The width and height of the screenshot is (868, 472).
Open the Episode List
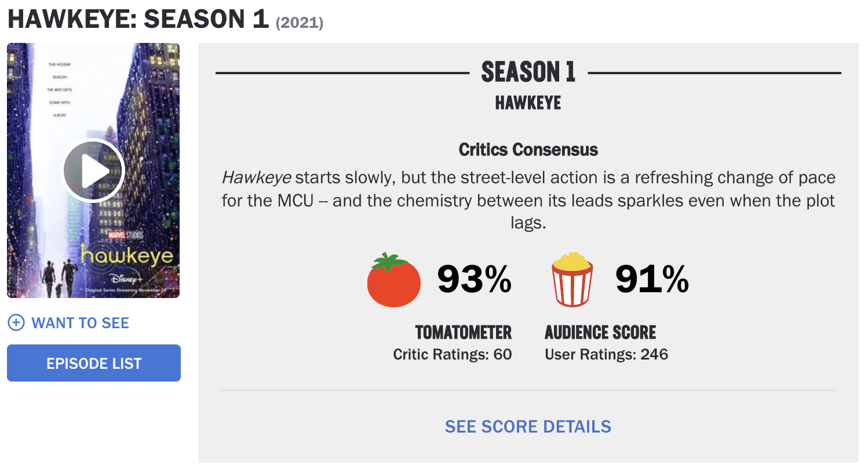click(x=94, y=363)
